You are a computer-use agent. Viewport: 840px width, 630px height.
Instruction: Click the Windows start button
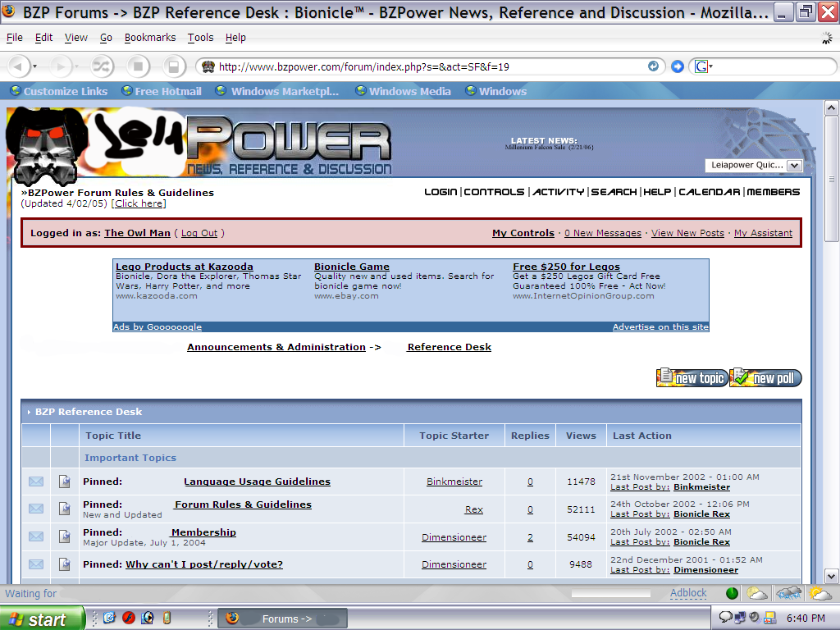click(x=42, y=619)
